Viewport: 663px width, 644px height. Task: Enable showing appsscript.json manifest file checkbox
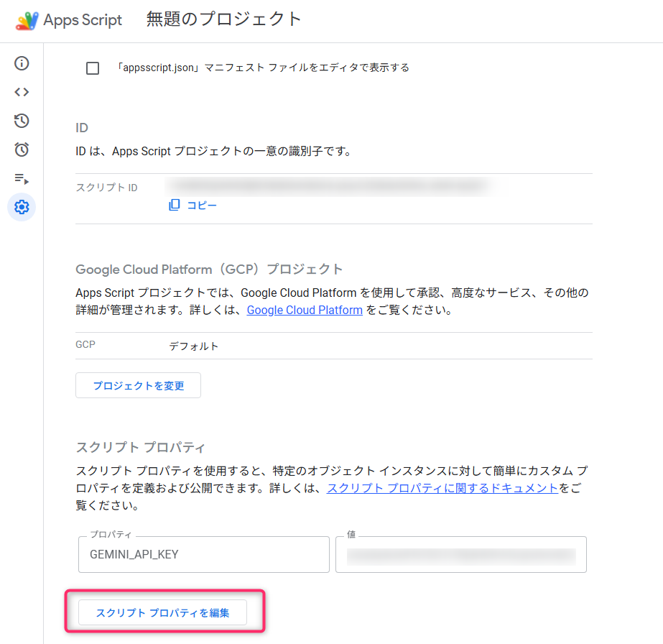tap(93, 68)
